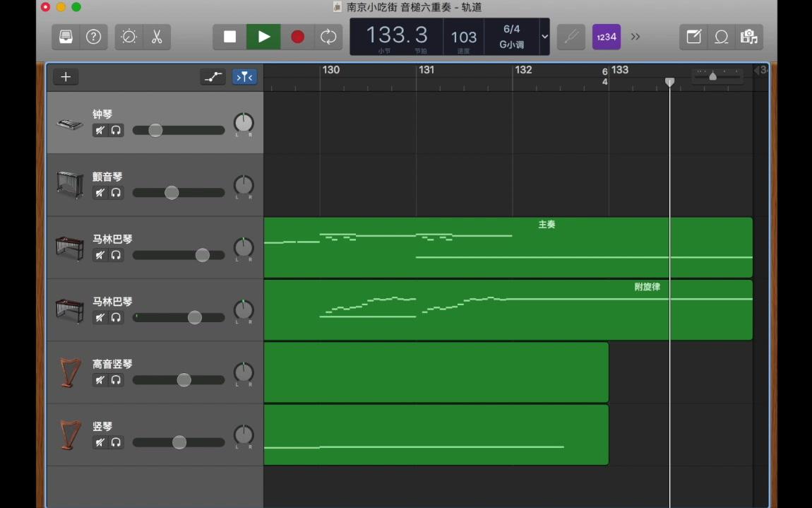Open the tuner
The image size is (812, 508).
coord(571,37)
